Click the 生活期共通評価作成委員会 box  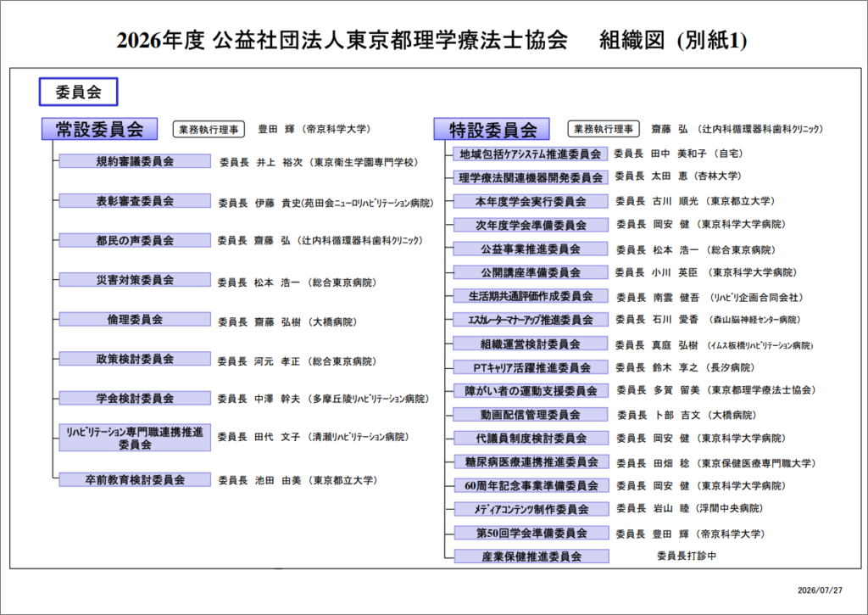point(531,296)
